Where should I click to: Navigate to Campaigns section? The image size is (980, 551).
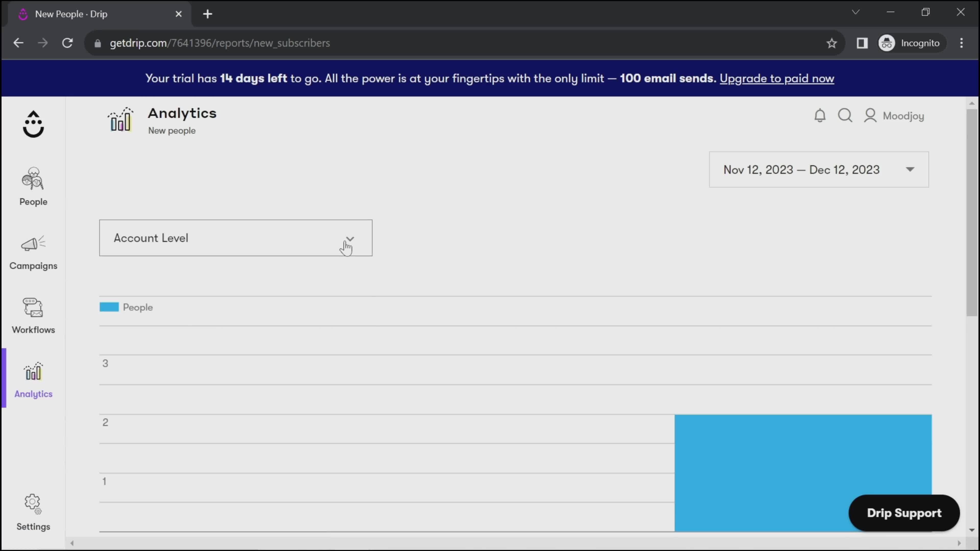(33, 252)
